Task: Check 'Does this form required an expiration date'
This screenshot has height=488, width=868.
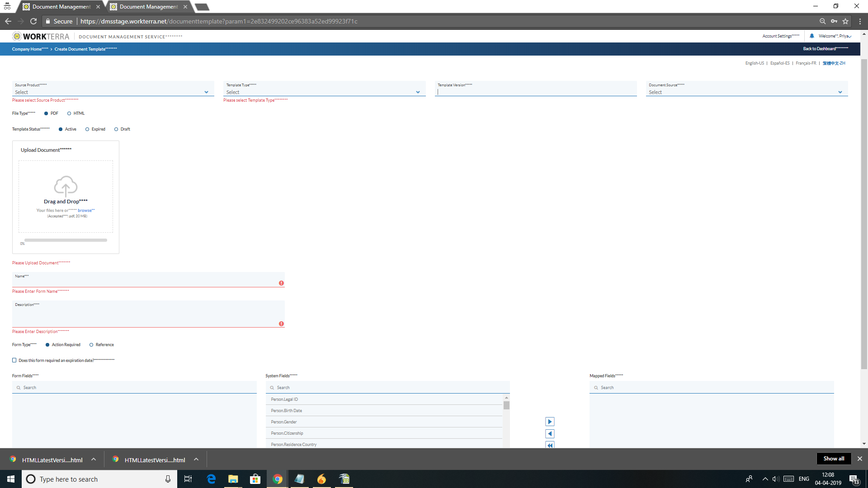Action: pyautogui.click(x=14, y=360)
